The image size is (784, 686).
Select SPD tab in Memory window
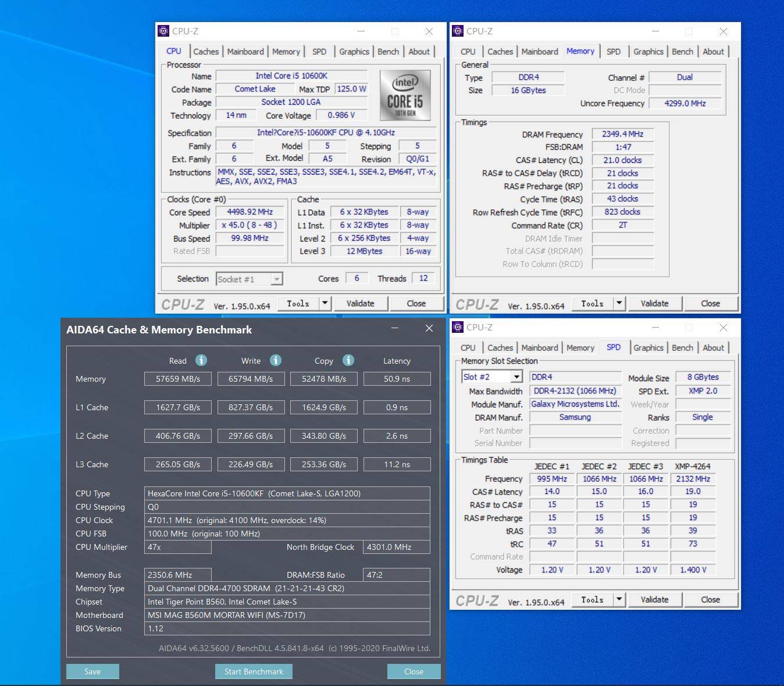point(614,51)
